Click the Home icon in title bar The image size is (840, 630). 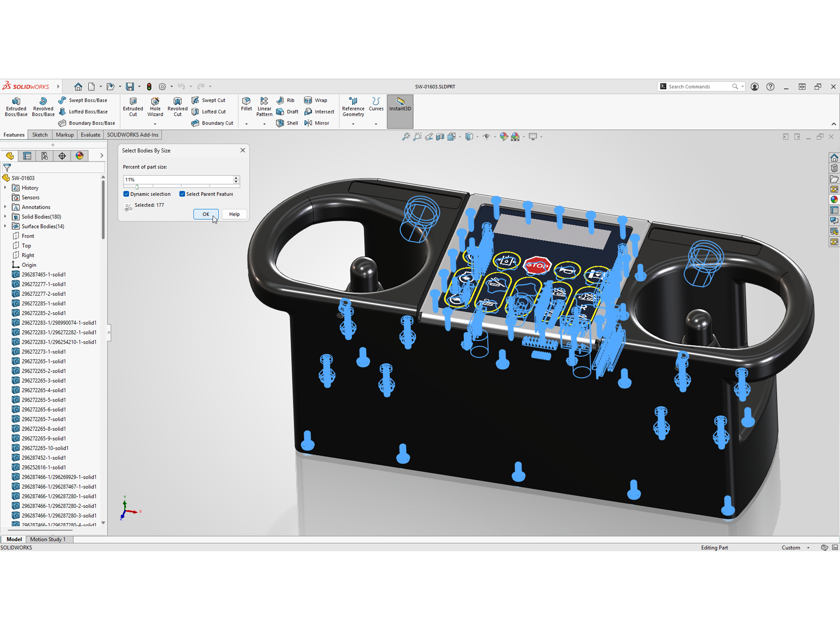tap(78, 87)
